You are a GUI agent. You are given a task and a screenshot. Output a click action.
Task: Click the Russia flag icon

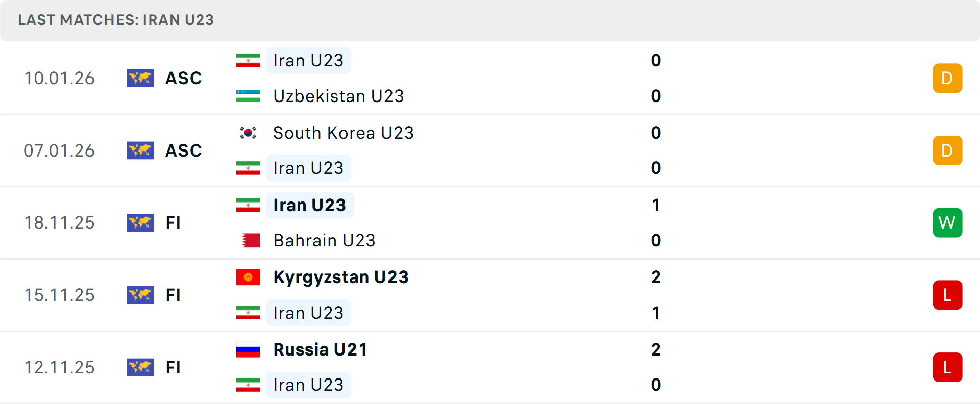[x=248, y=349]
